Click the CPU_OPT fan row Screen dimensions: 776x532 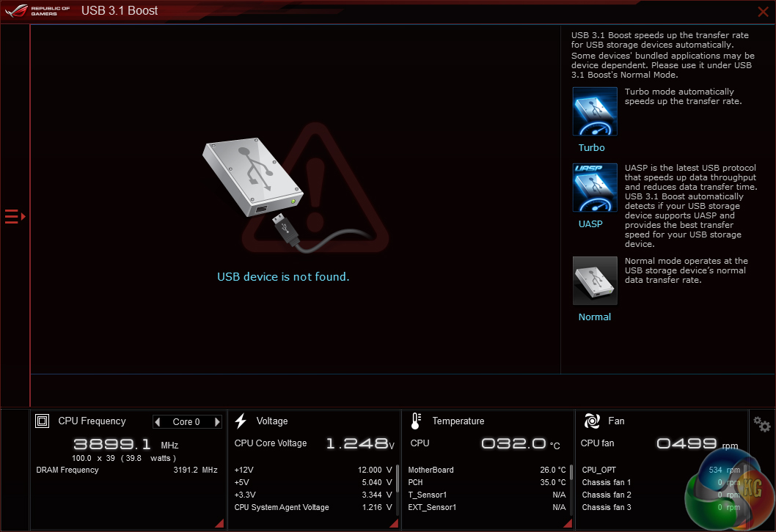tap(661, 470)
